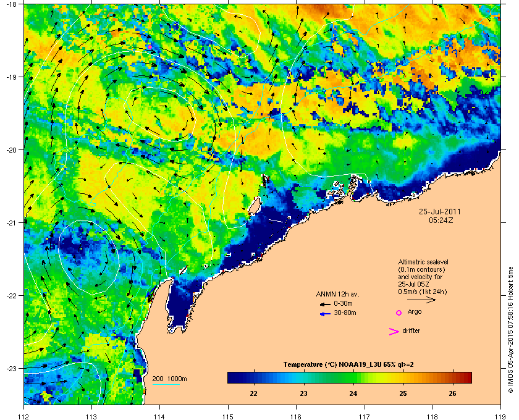Click the blue 30-80m arrow in legend
This screenshot has height=420, width=519.
(x=325, y=314)
